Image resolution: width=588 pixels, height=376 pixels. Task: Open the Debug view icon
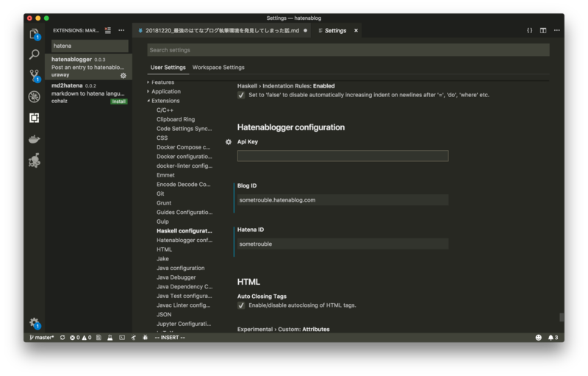click(x=34, y=97)
